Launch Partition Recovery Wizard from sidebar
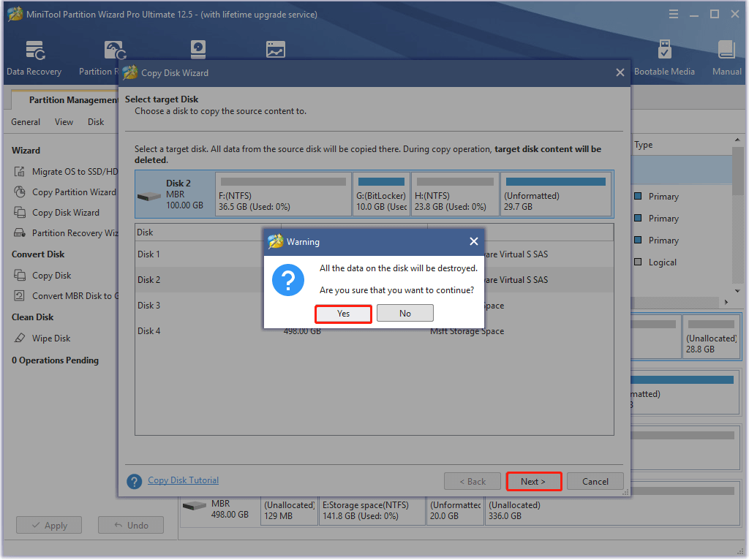The image size is (749, 560). pyautogui.click(x=75, y=233)
